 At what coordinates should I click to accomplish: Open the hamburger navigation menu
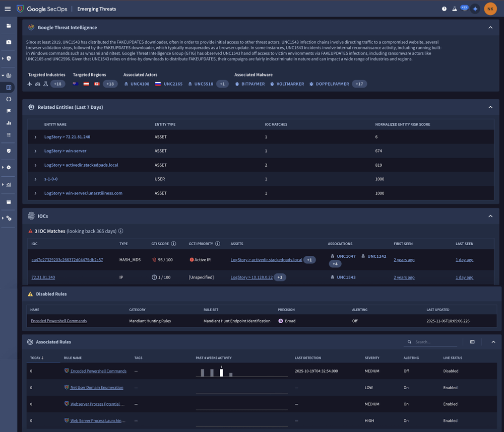(8, 9)
